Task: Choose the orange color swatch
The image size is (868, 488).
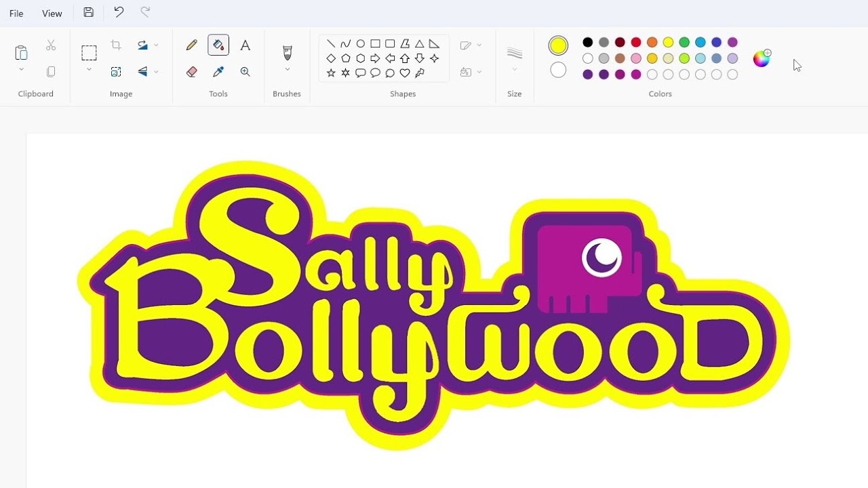Action: pyautogui.click(x=652, y=43)
